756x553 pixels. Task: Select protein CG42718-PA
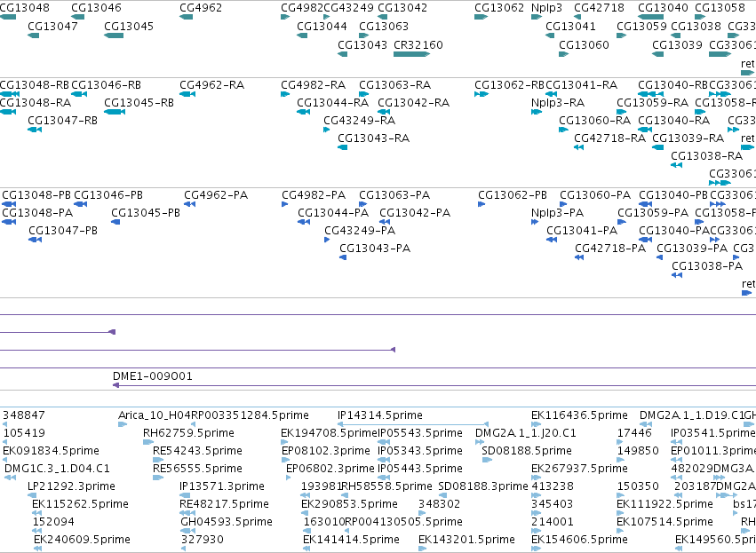pyautogui.click(x=610, y=249)
